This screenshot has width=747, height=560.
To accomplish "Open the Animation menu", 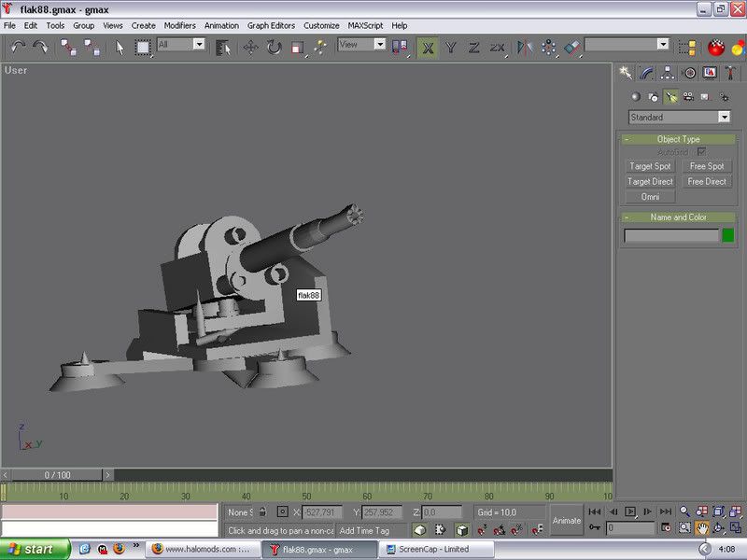I will [x=221, y=26].
